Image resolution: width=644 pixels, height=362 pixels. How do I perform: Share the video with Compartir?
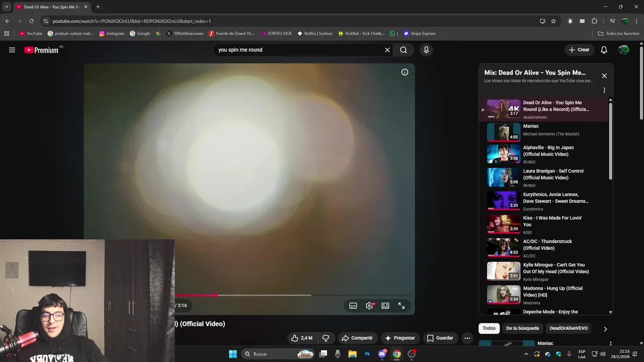tap(358, 338)
